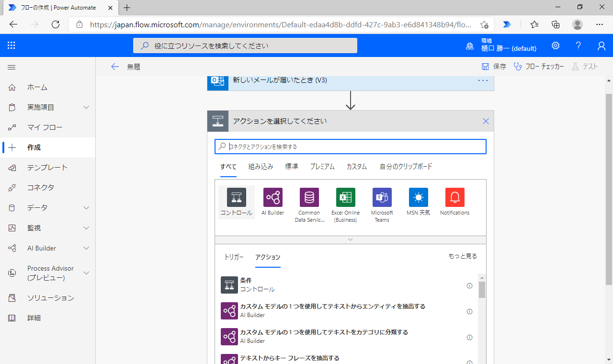Go back using the arrow beside 無題
The height and width of the screenshot is (364, 613).
point(115,67)
